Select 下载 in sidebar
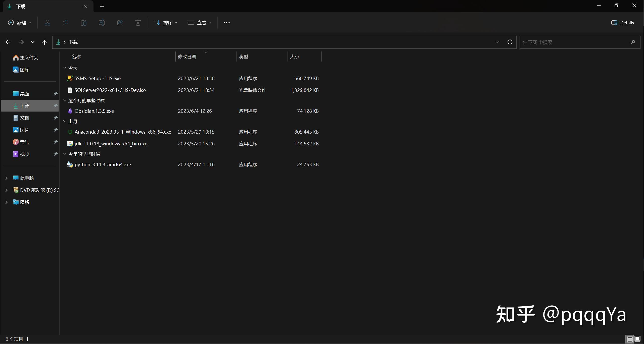Screen dimensions: 644x344 click(30, 106)
